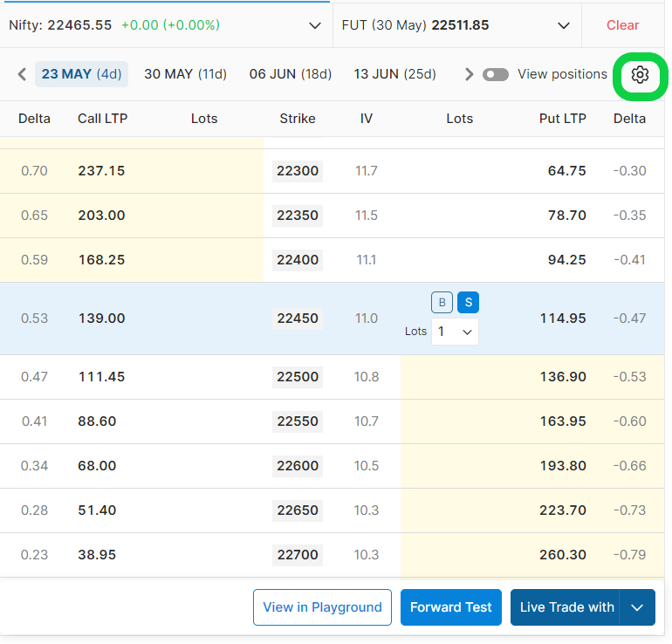The height and width of the screenshot is (644, 672).
Task: Click call delta 0.70
Action: [x=34, y=171]
